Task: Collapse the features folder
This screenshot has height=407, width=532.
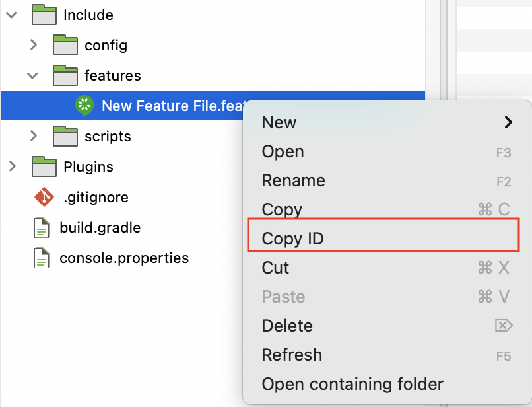Action: pos(33,75)
